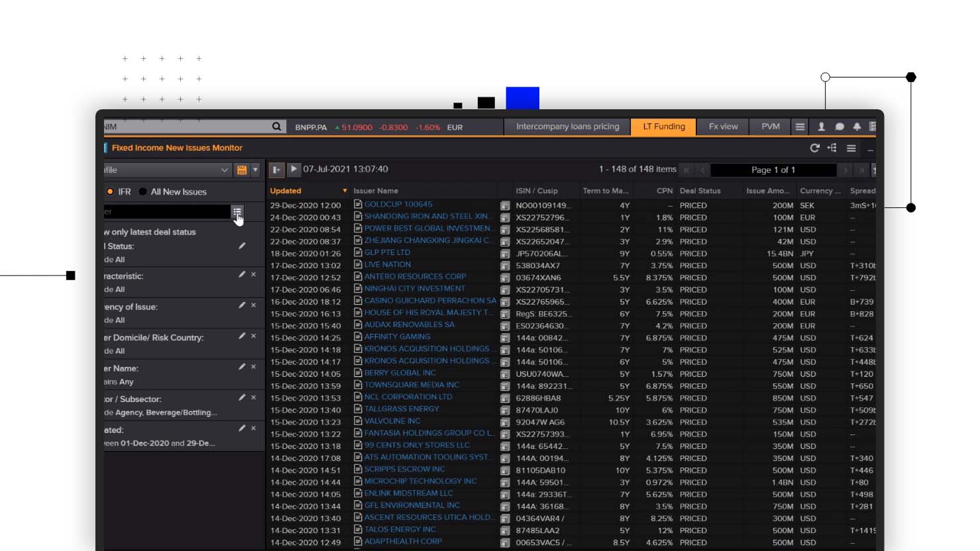Click the filter text input box
Image resolution: width=980 pixels, height=551 pixels.
click(167, 211)
